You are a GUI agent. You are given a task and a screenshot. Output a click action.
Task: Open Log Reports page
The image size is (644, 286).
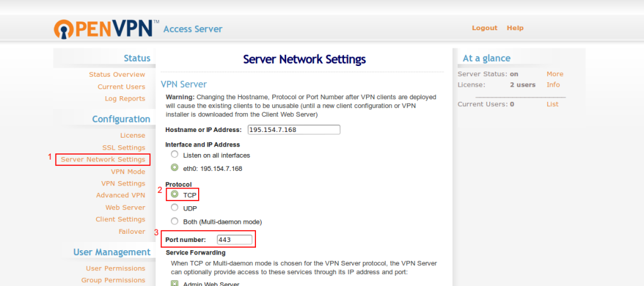point(125,99)
